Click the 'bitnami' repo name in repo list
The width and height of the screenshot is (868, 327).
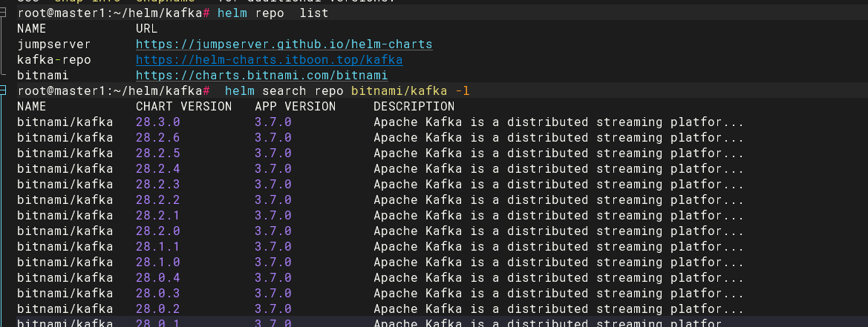pyautogui.click(x=42, y=75)
